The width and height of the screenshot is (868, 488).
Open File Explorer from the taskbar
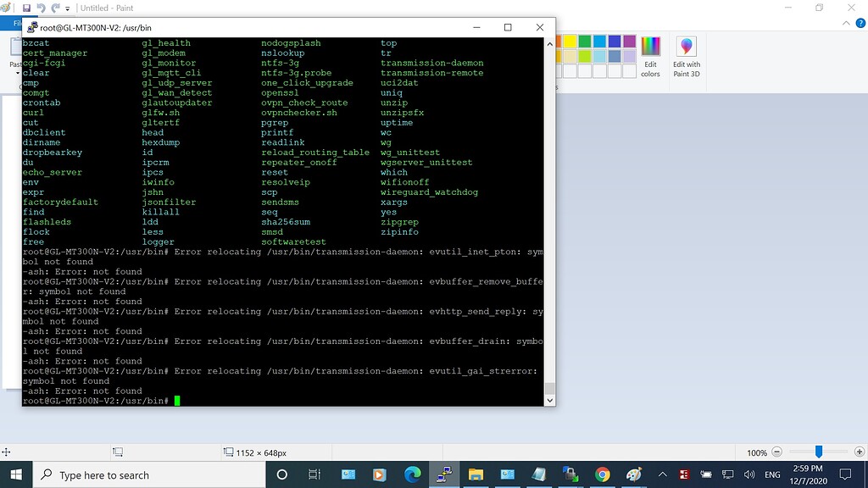click(x=476, y=475)
